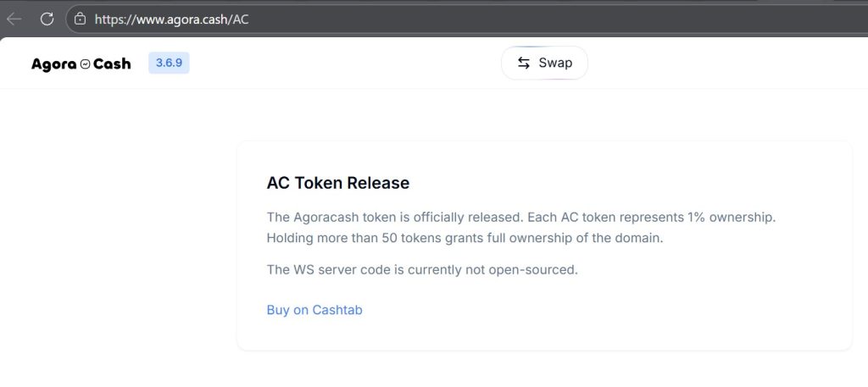868x387 pixels.
Task: Click the word Agora in the logo
Action: click(53, 64)
